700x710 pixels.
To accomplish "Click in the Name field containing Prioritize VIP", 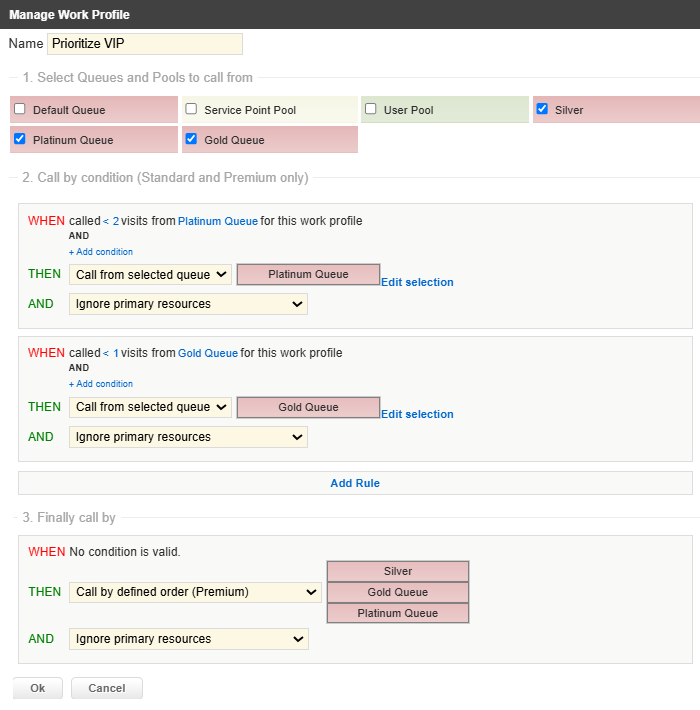I will click(145, 44).
